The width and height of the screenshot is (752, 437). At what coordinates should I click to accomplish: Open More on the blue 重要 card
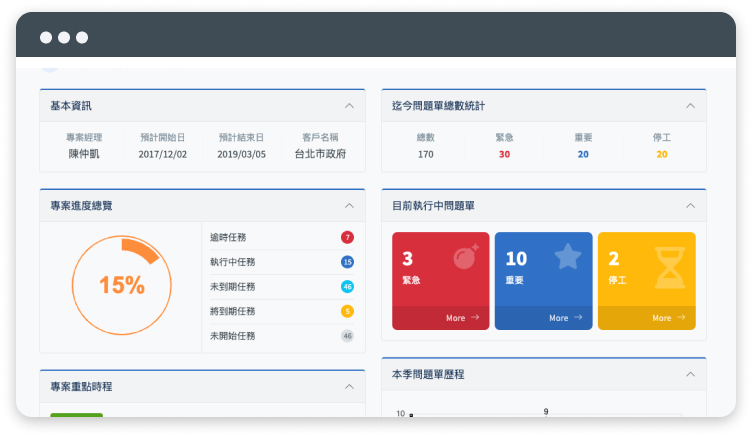tap(565, 318)
